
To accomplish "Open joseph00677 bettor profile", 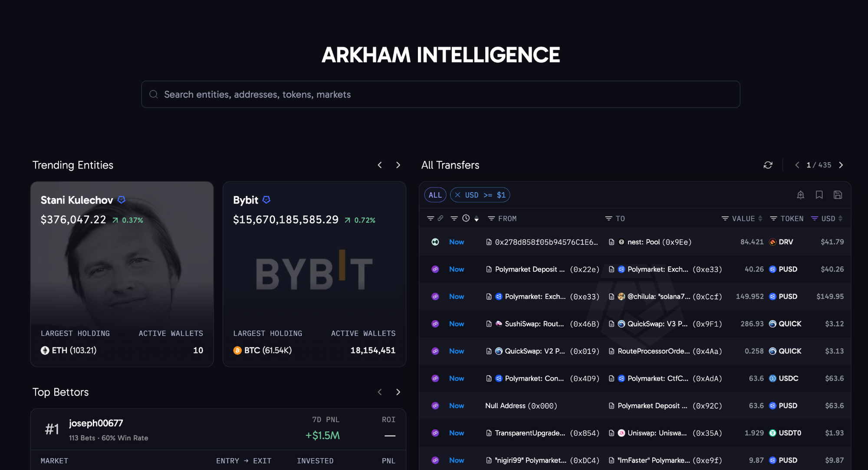I will (x=96, y=423).
